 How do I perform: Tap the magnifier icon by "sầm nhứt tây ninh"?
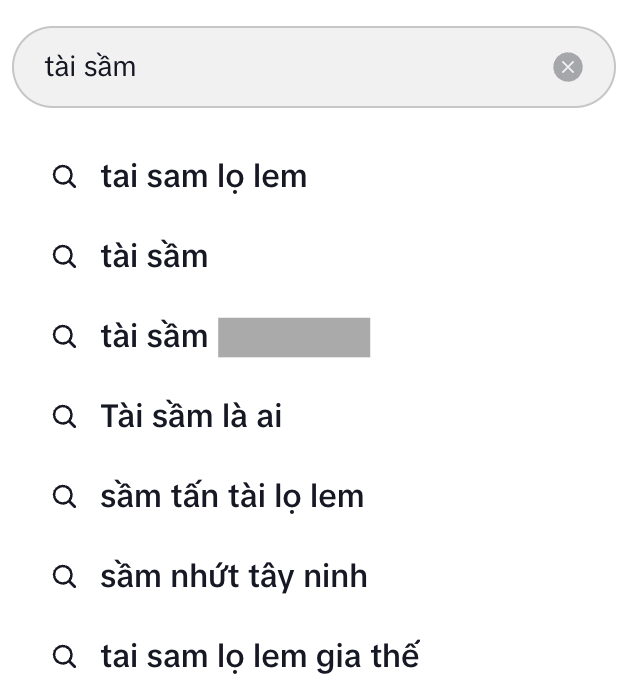click(64, 577)
